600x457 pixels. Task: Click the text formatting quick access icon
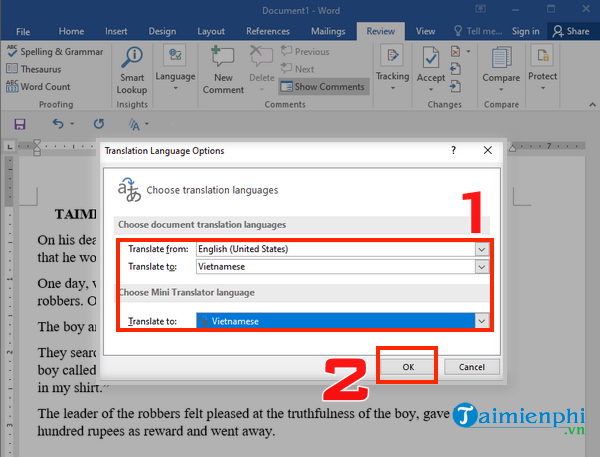click(134, 124)
